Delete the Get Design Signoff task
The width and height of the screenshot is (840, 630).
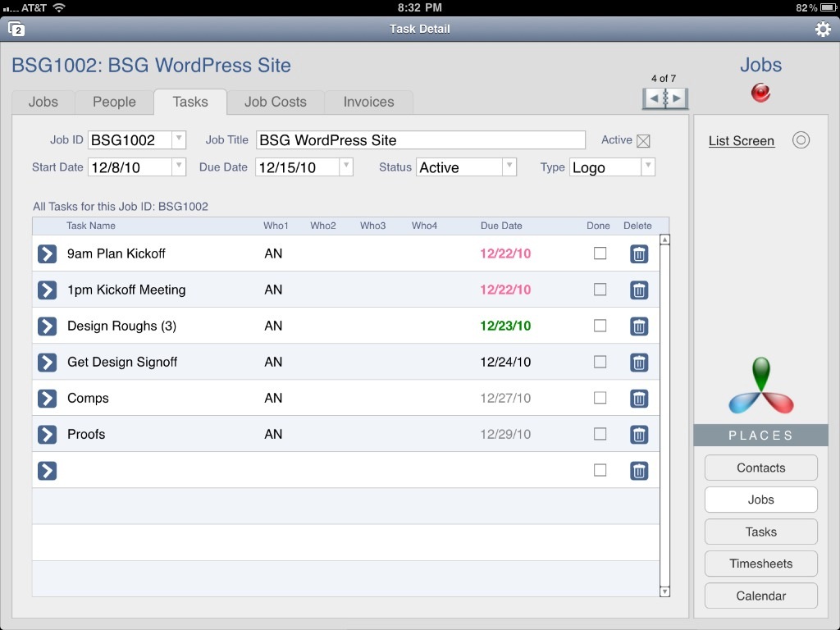(639, 362)
